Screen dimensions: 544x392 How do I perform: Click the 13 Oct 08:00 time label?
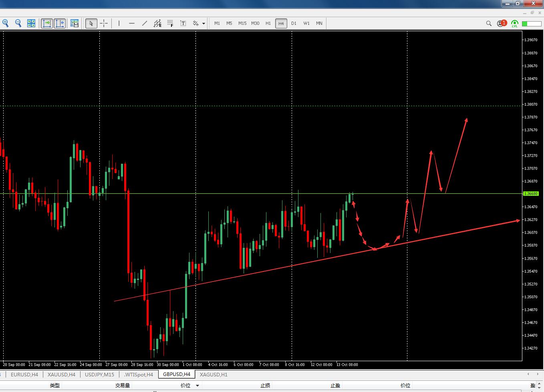[x=347, y=365]
